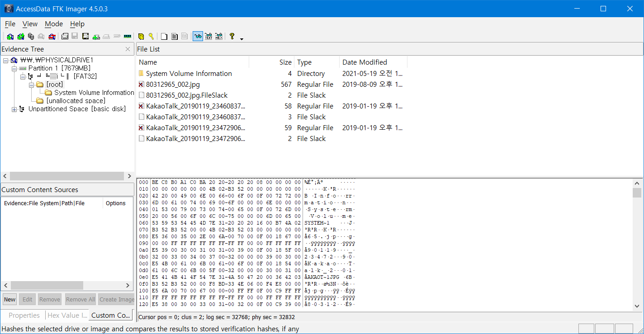Click Evidence Tree scroll left arrow
644x334 pixels.
(x=5, y=176)
